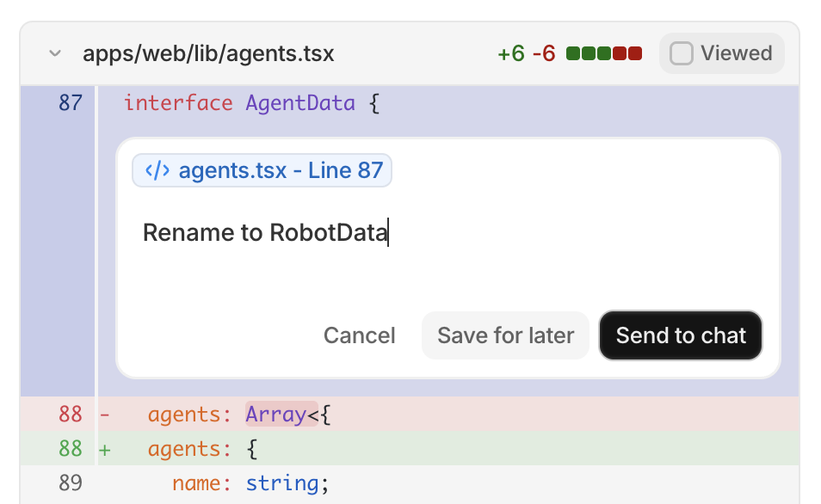The width and height of the screenshot is (821, 504).
Task: Select the agents.tsx - Line 87 badge
Action: coord(262,170)
